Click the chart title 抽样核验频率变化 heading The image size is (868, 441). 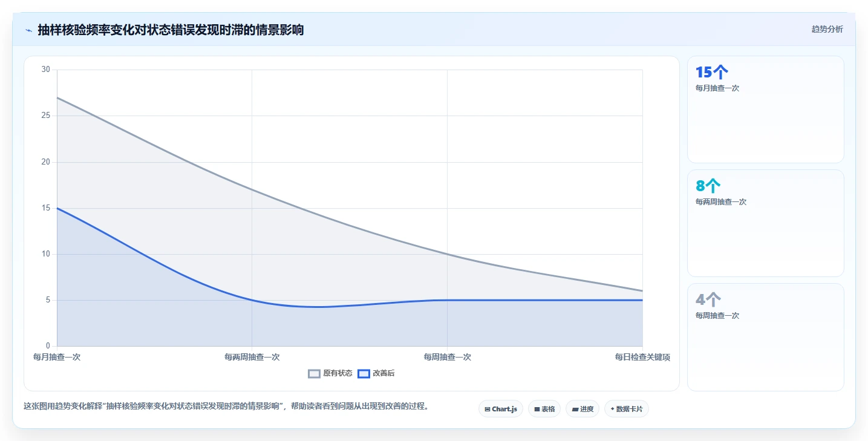click(x=171, y=30)
